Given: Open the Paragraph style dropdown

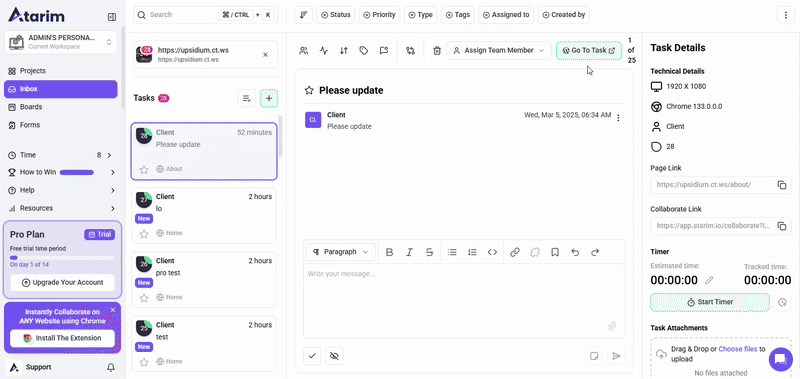Looking at the screenshot, I should [340, 252].
